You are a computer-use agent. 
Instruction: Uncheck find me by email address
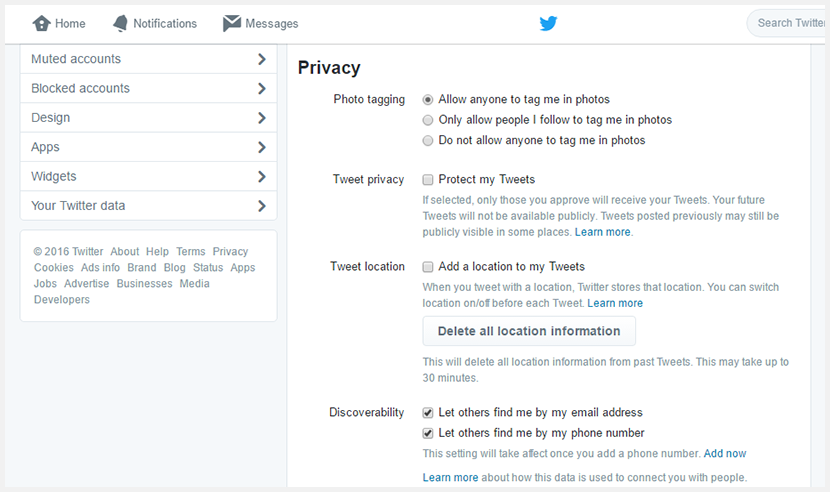(x=428, y=413)
